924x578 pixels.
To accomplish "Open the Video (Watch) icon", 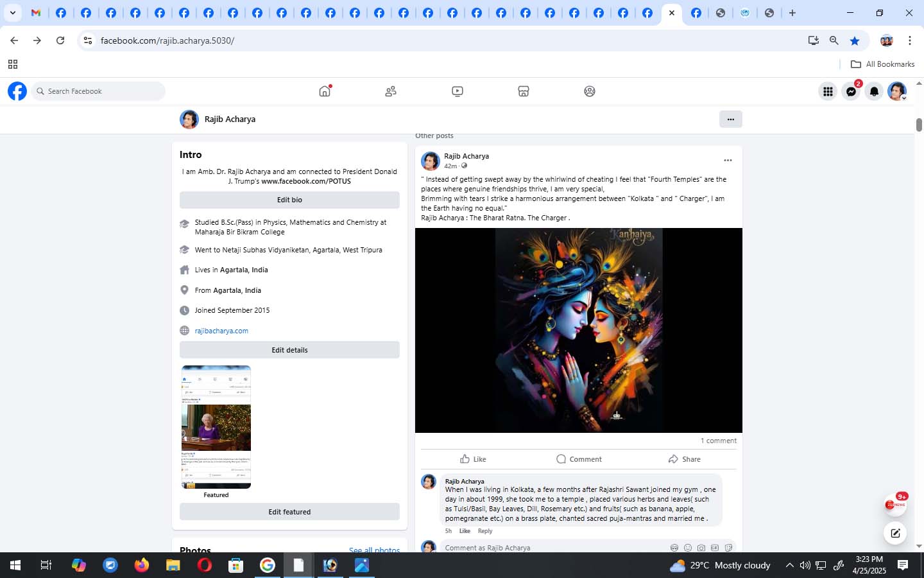I will click(x=458, y=91).
